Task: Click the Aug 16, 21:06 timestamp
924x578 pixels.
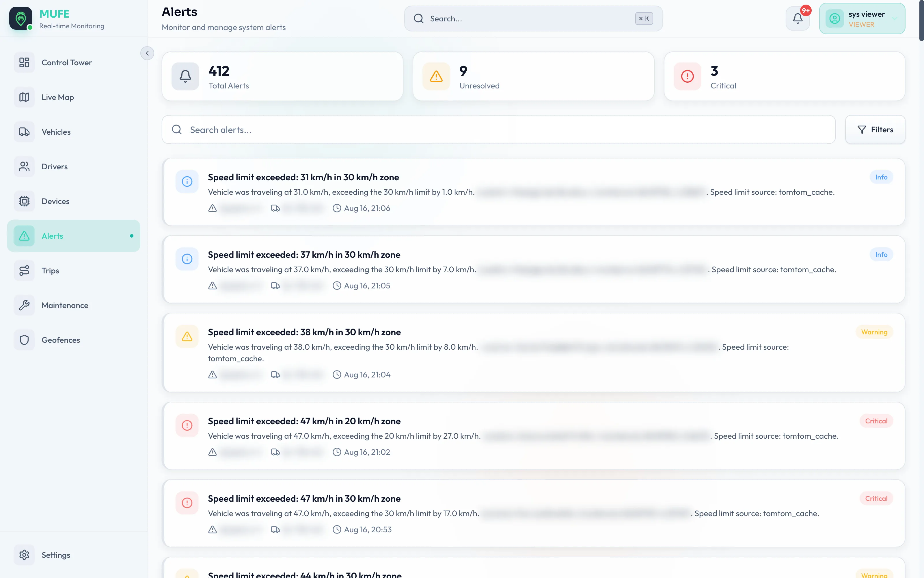Action: coord(367,208)
